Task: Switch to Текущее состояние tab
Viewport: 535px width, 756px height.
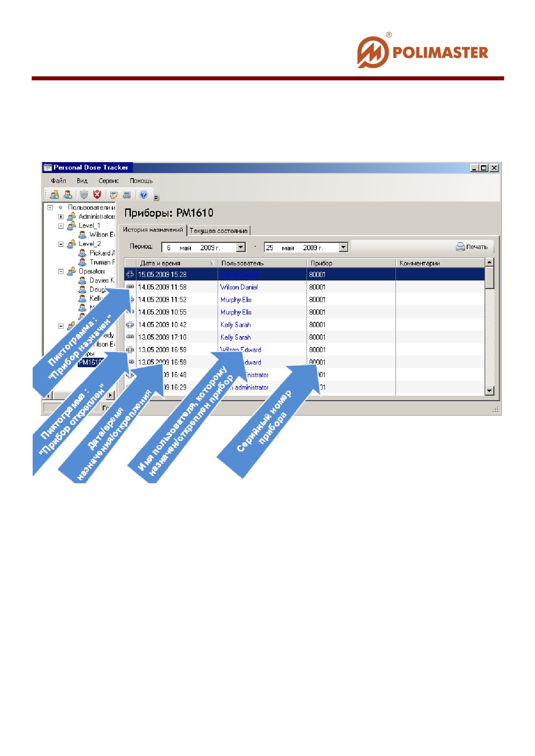Action: coord(218,231)
